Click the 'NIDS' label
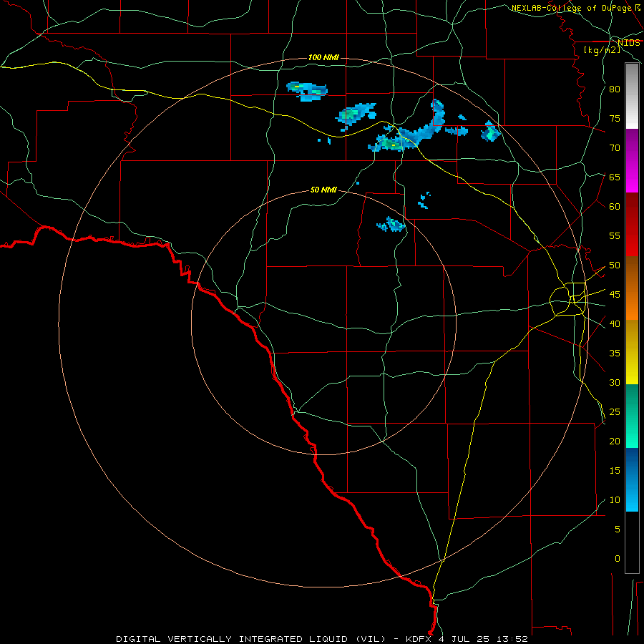The width and height of the screenshot is (644, 644). tap(629, 43)
